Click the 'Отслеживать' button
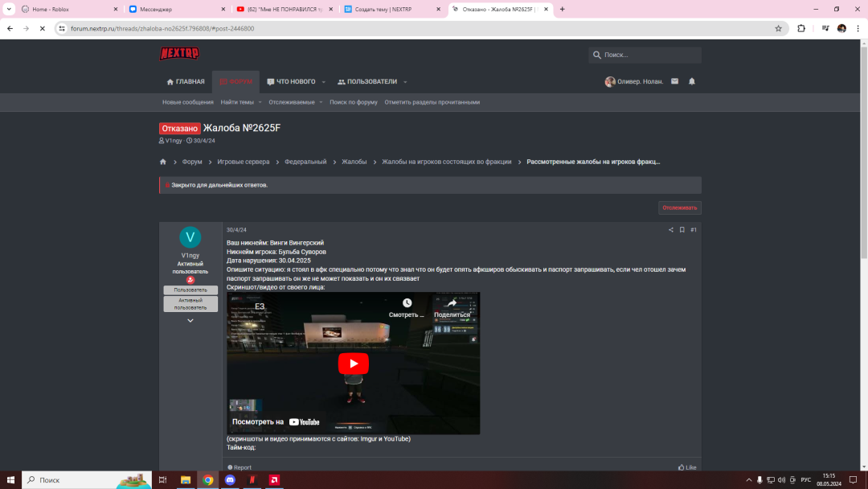The image size is (868, 489). 680,208
